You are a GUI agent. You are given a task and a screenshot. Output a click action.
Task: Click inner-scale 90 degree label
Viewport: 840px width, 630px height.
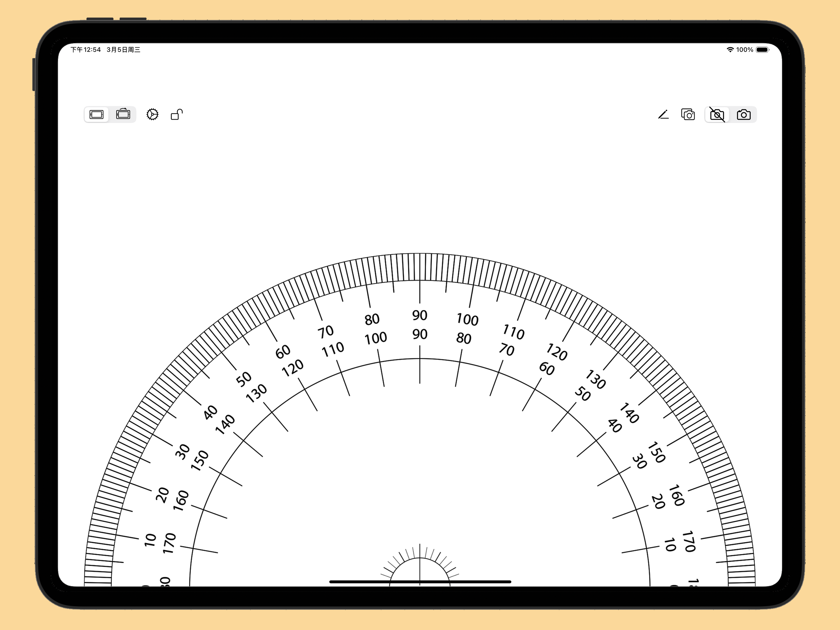(420, 334)
